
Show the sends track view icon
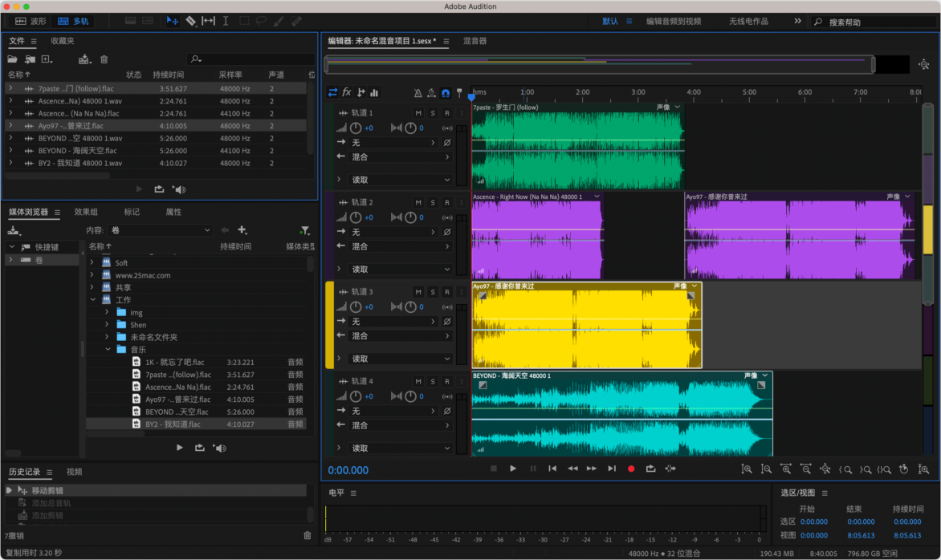[x=361, y=92]
